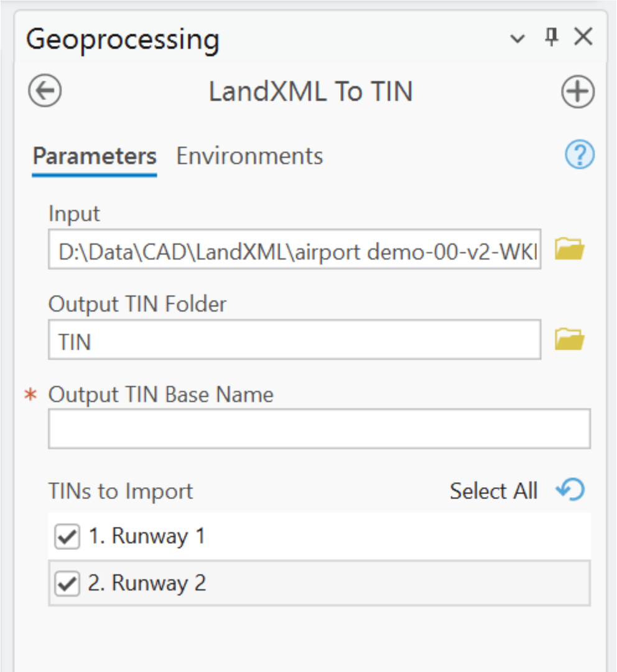Screen dimensions: 617x672
Task: Switch to the Environments tab
Action: (249, 156)
